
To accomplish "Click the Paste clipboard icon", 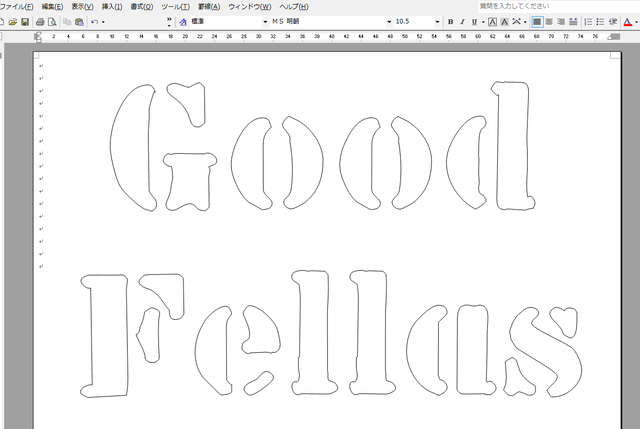I will (x=80, y=22).
